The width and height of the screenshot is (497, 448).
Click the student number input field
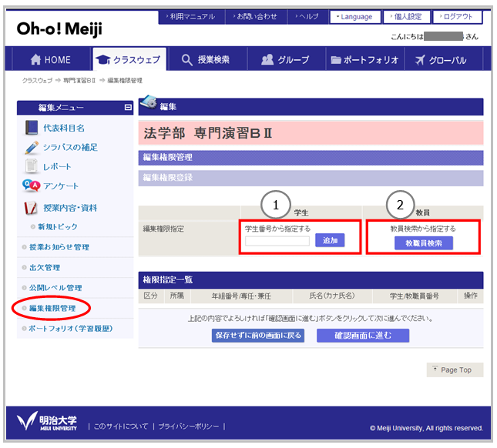(277, 241)
